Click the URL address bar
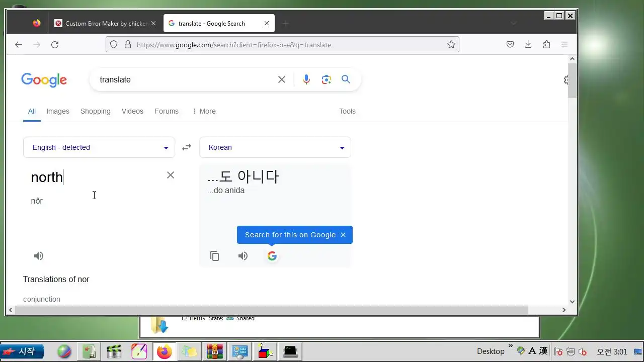This screenshot has width=644, height=362. click(282, 44)
